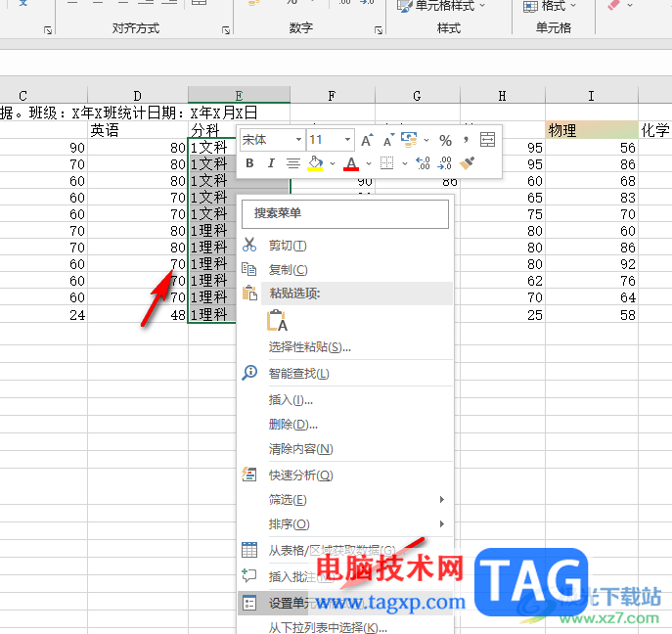Decrease font size with small A
Viewport: 672px width, 634px height.
(388, 140)
